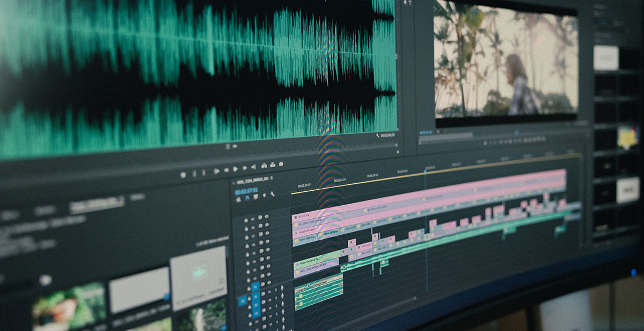Open timeline wrench display settings
Viewport: 644px width, 331px height.
[273, 194]
